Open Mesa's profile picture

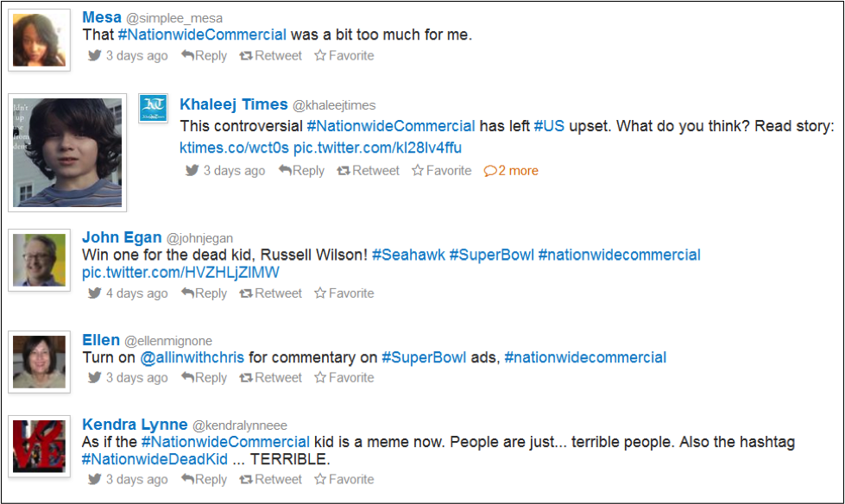tap(40, 41)
